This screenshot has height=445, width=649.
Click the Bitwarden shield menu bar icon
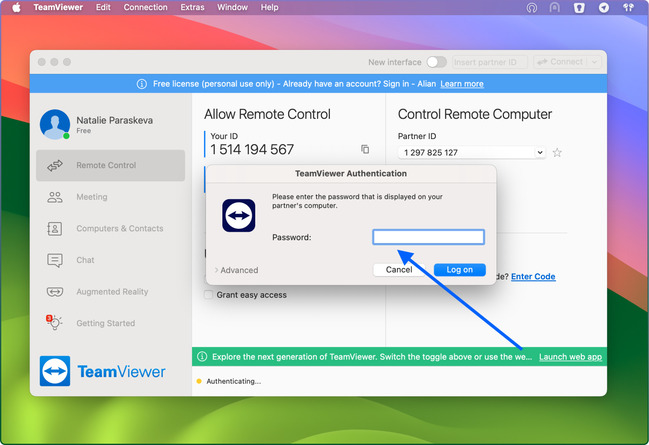[x=579, y=7]
